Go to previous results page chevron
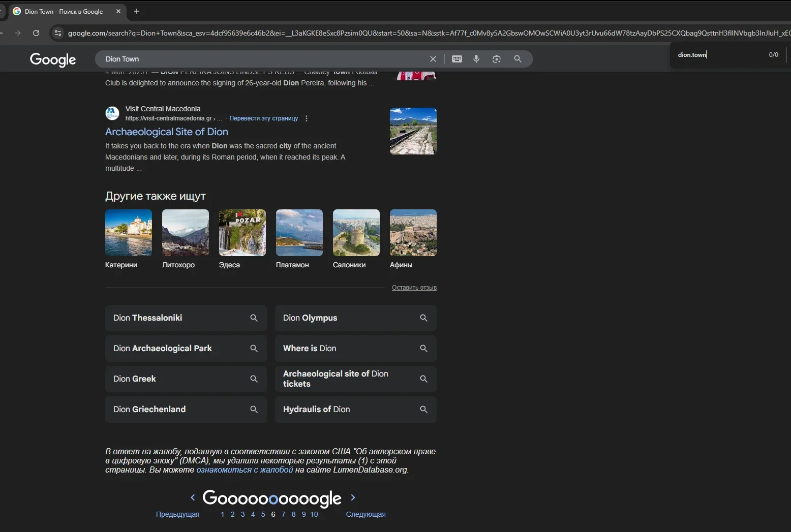791x532 pixels. point(193,497)
